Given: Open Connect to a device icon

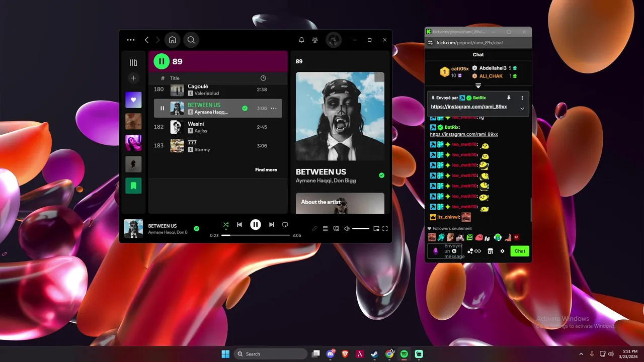Looking at the screenshot, I should 336,229.
